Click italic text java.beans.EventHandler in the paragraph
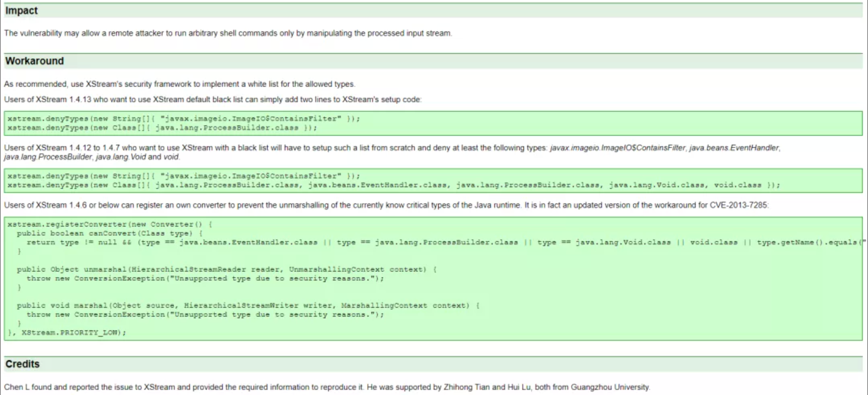 [x=734, y=148]
